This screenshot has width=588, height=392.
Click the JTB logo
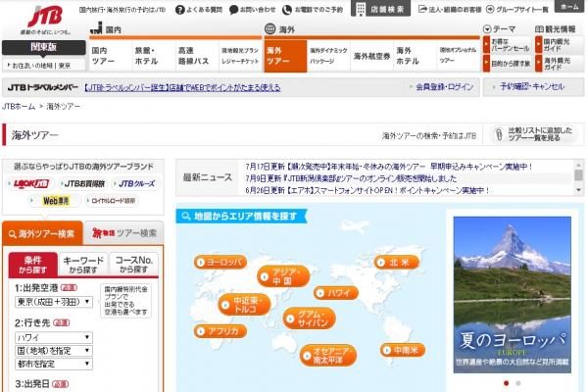tap(45, 17)
